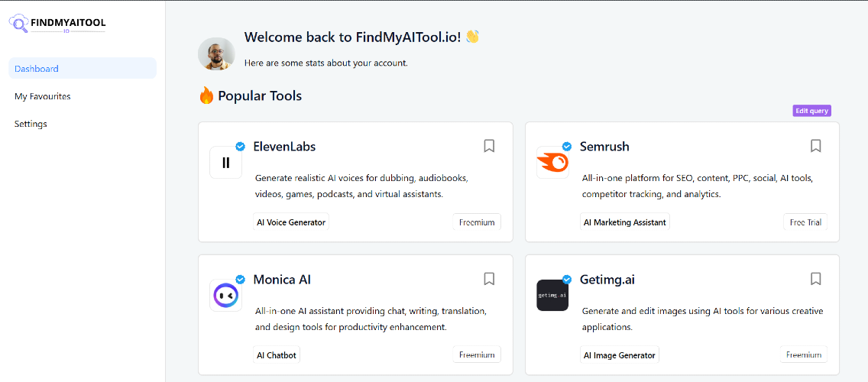The width and height of the screenshot is (868, 382).
Task: Select the AI Voice Generator tag
Action: click(x=291, y=222)
